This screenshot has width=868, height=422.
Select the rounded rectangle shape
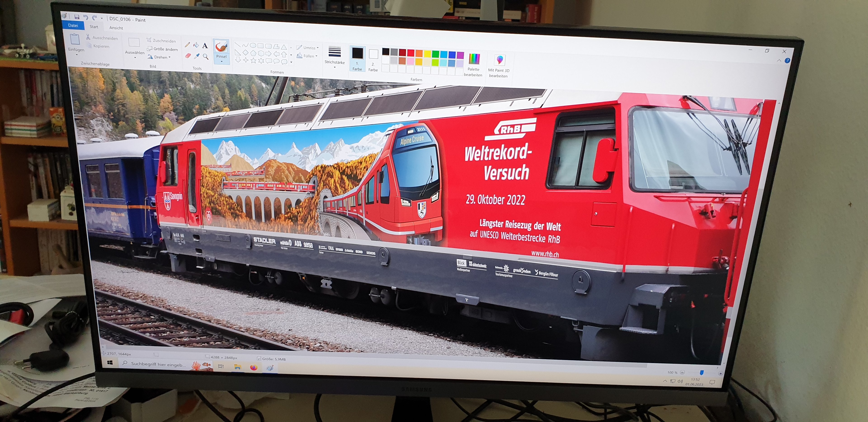click(268, 46)
